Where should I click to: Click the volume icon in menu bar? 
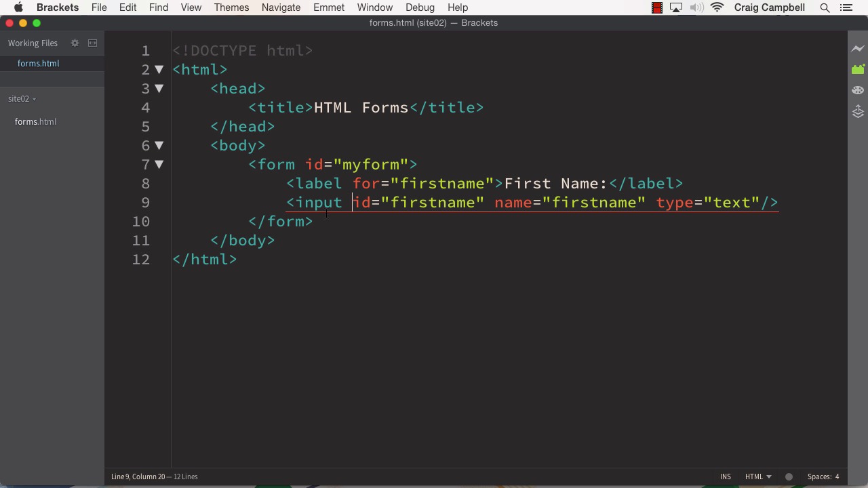point(696,7)
